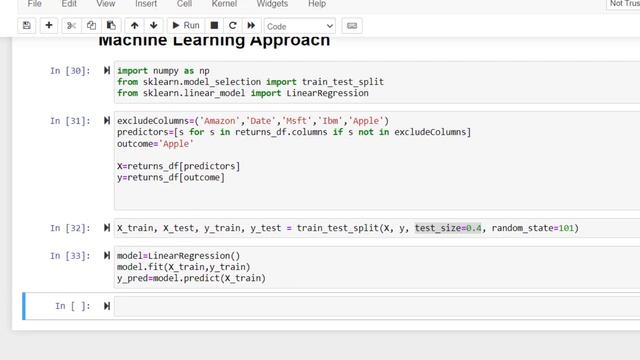Select the In [32] prompt label
Image resolution: width=640 pixels, height=360 pixels.
(x=70, y=228)
